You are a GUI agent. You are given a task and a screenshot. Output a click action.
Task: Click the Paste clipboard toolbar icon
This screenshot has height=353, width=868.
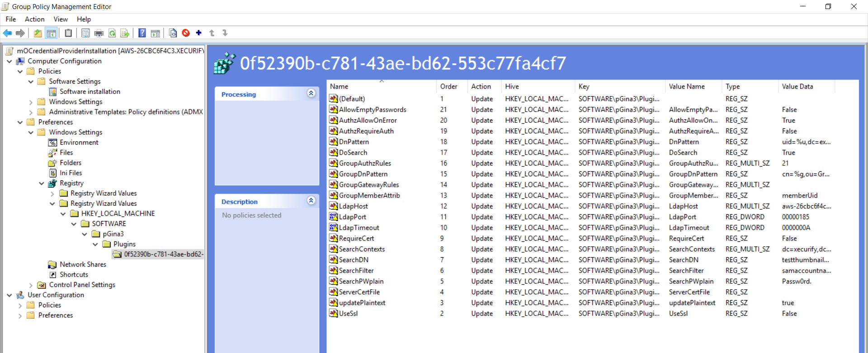pyautogui.click(x=68, y=33)
